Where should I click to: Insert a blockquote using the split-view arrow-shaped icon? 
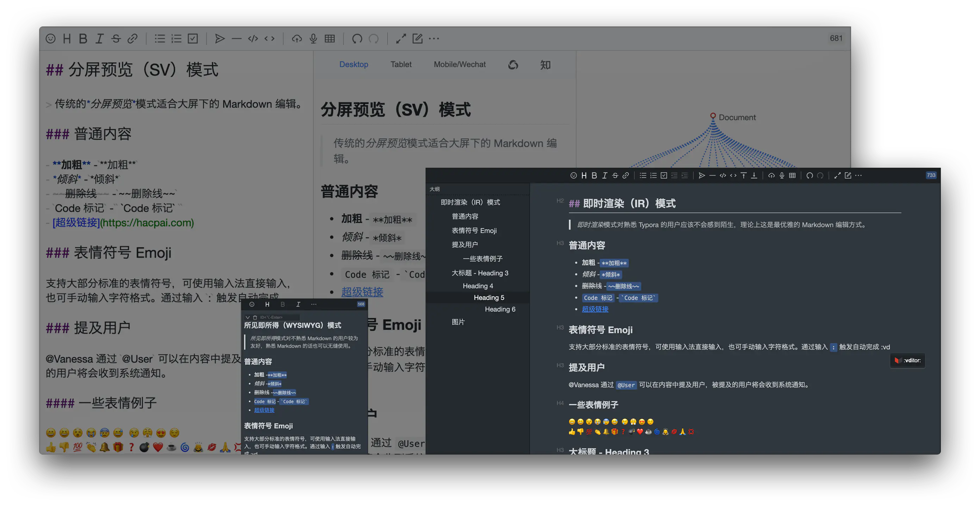(220, 38)
